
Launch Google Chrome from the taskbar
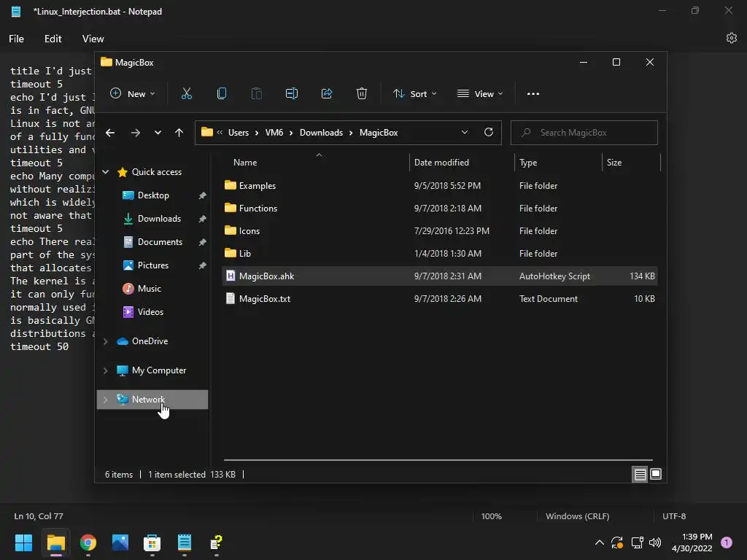tap(88, 542)
